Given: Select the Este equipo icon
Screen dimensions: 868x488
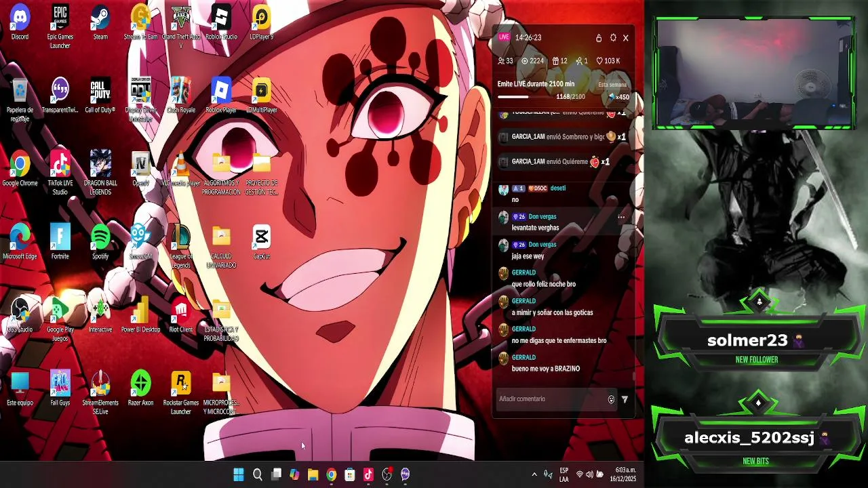Looking at the screenshot, I should point(20,388).
